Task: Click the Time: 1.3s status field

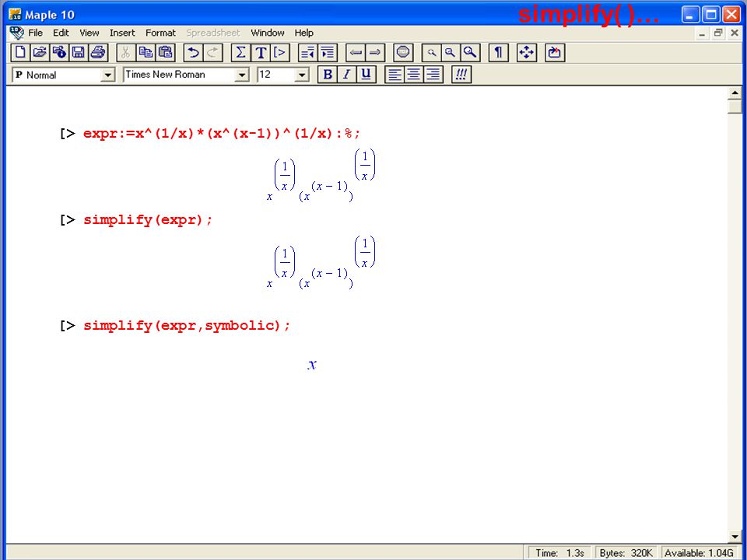Action: (x=559, y=553)
